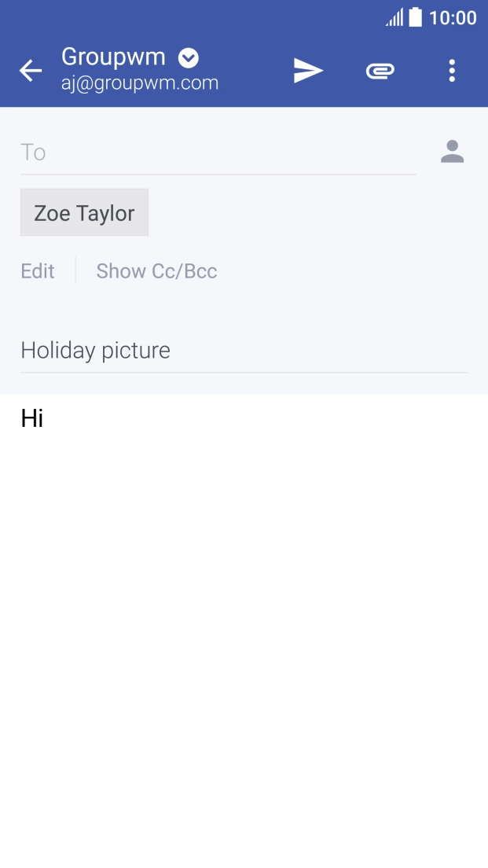Viewport: 488px width, 868px height.
Task: Place cursor after Hi in message body
Action: pos(44,418)
